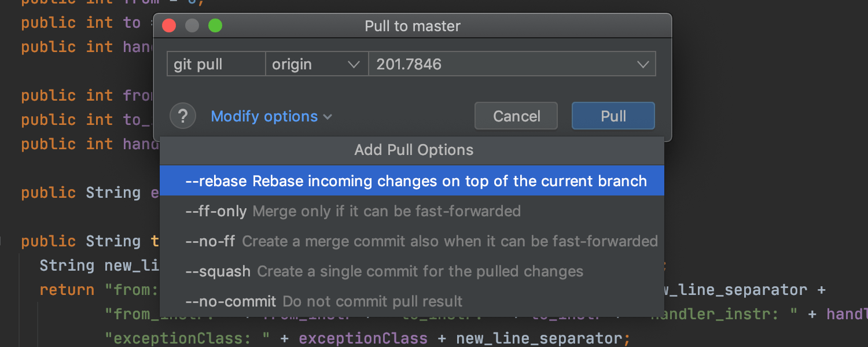This screenshot has height=347, width=868.
Task: Click the return "from: code line
Action: tap(98, 290)
